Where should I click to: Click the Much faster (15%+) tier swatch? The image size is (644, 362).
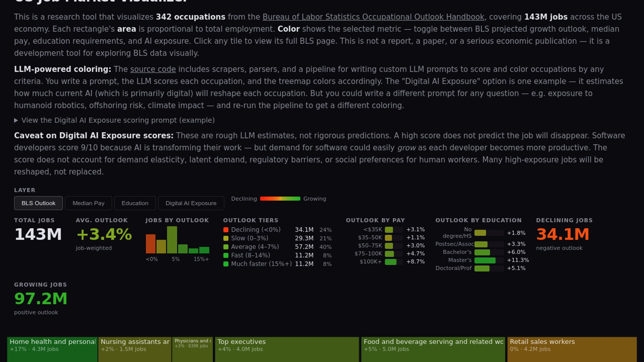(226, 264)
